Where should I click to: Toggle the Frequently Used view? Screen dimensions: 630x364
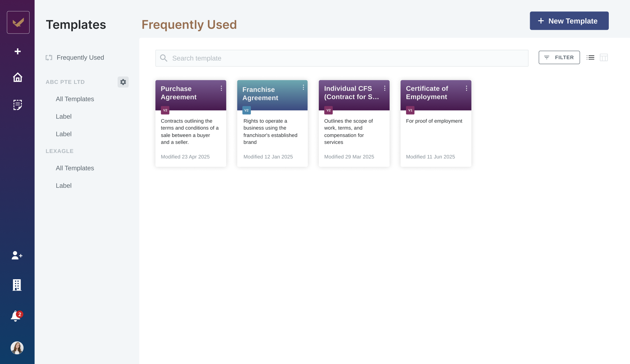(80, 57)
